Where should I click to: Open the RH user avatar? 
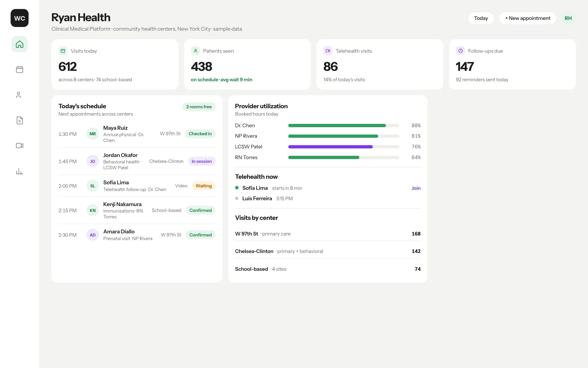[568, 18]
